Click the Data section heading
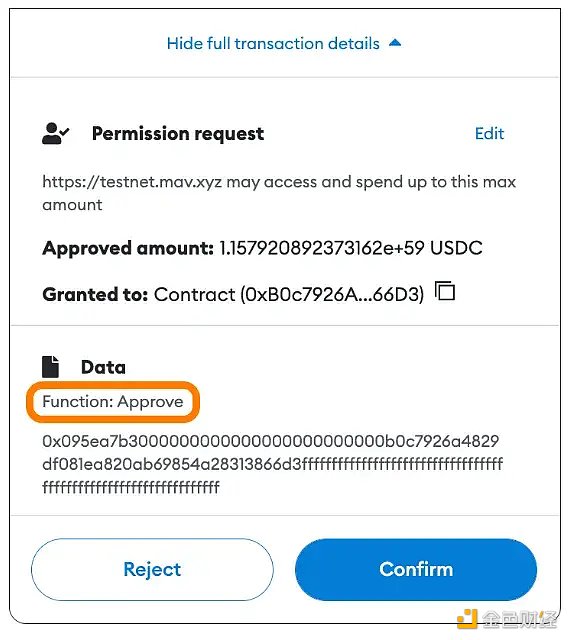 click(103, 367)
